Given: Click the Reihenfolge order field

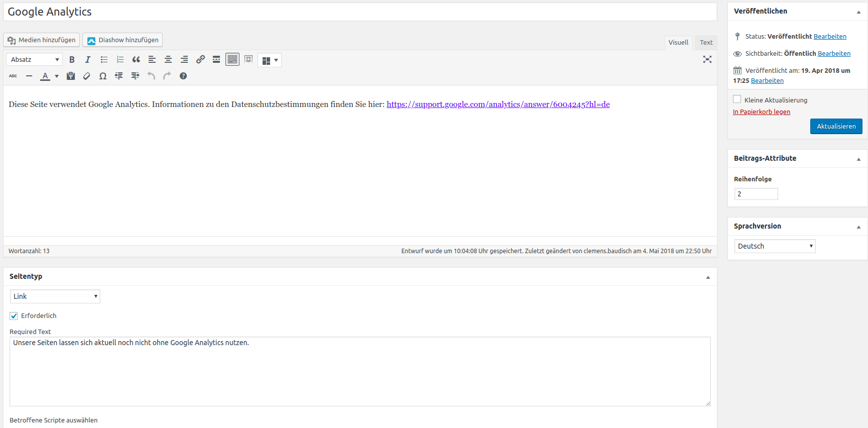Looking at the screenshot, I should pos(756,194).
